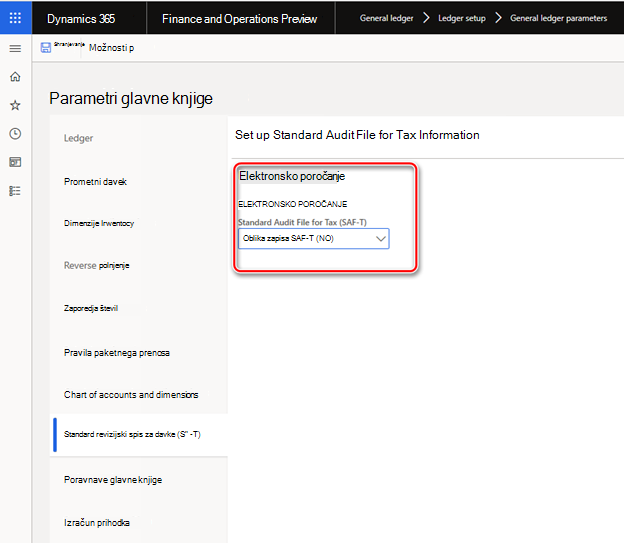Viewport: 624px width, 543px height.
Task: Switch to Zaporedja številk tab
Action: (91, 309)
